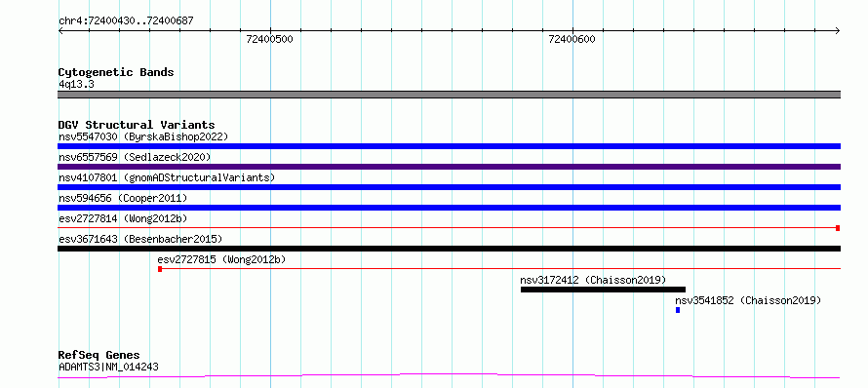Viewport: 868px width, 388px height.
Task: Click the esv2727815 (Wong2012b) label
Action: click(221, 259)
